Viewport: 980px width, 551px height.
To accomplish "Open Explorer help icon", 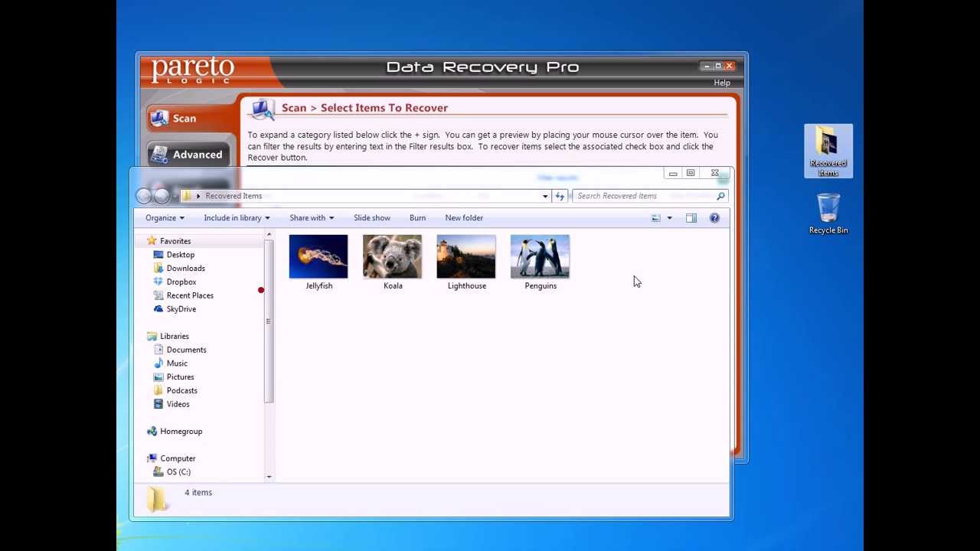I will click(x=714, y=218).
